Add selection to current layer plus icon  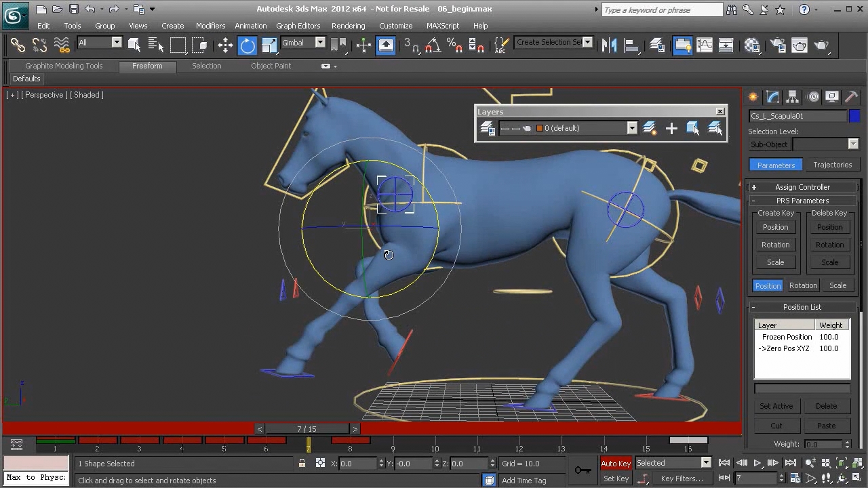pos(671,128)
